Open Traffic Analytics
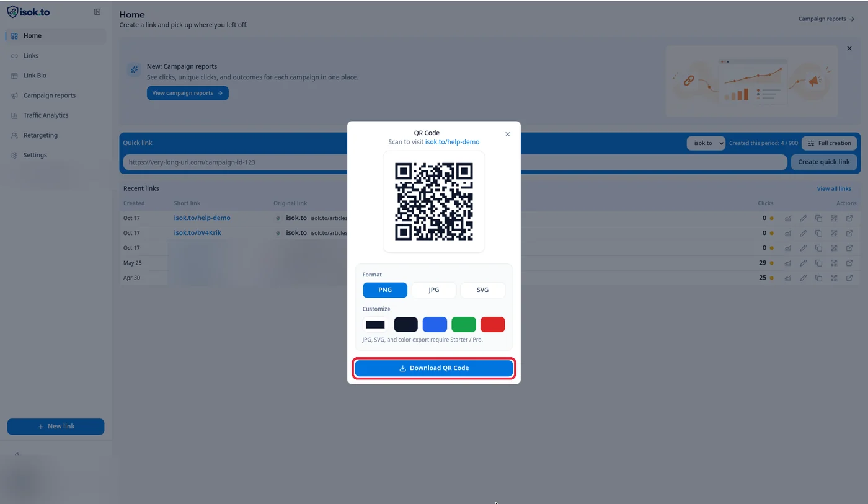Image resolution: width=868 pixels, height=504 pixels. tap(56, 115)
